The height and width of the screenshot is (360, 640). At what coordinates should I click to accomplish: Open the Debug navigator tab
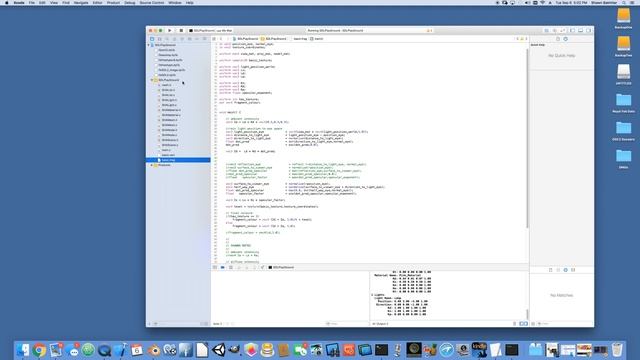tap(189, 39)
